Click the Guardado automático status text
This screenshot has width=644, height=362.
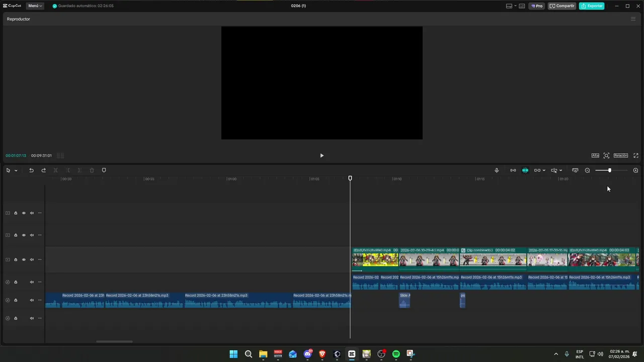click(86, 6)
